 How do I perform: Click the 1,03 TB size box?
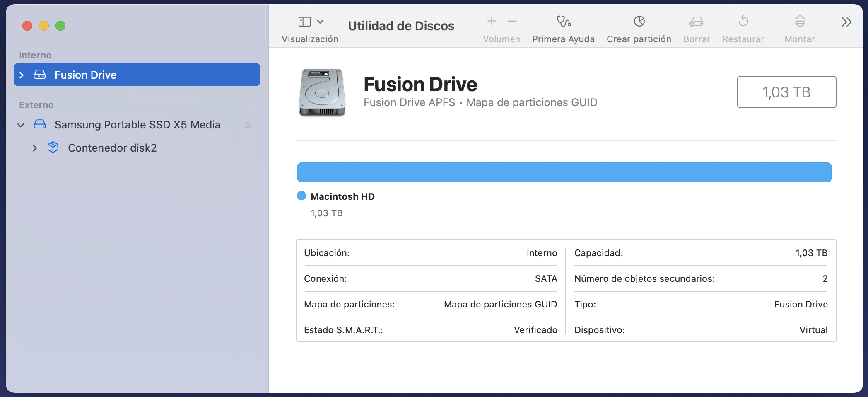point(786,92)
